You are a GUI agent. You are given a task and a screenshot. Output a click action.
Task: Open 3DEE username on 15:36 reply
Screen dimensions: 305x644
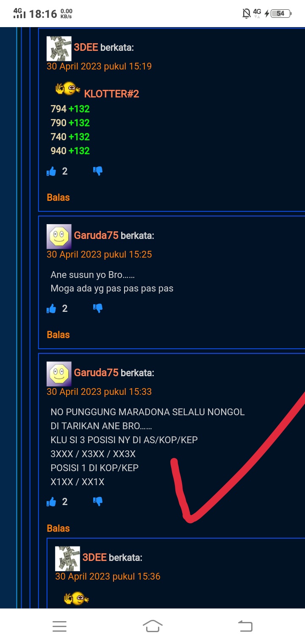[94, 558]
